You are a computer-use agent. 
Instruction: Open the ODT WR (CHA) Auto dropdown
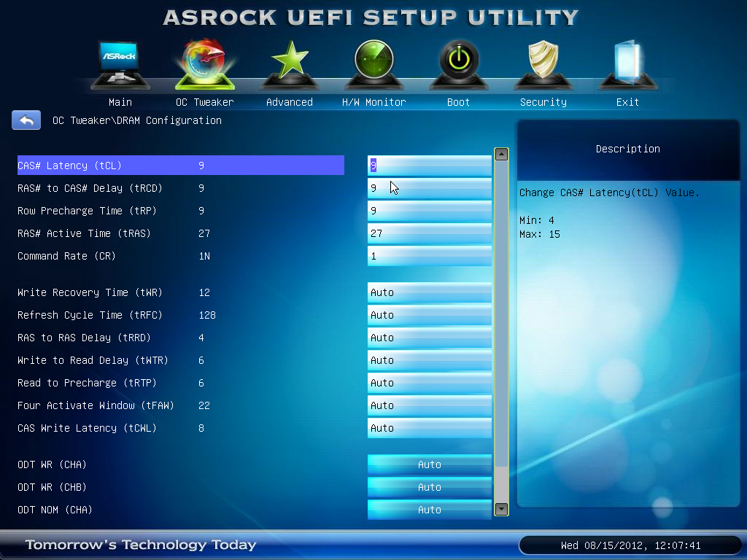tap(430, 464)
